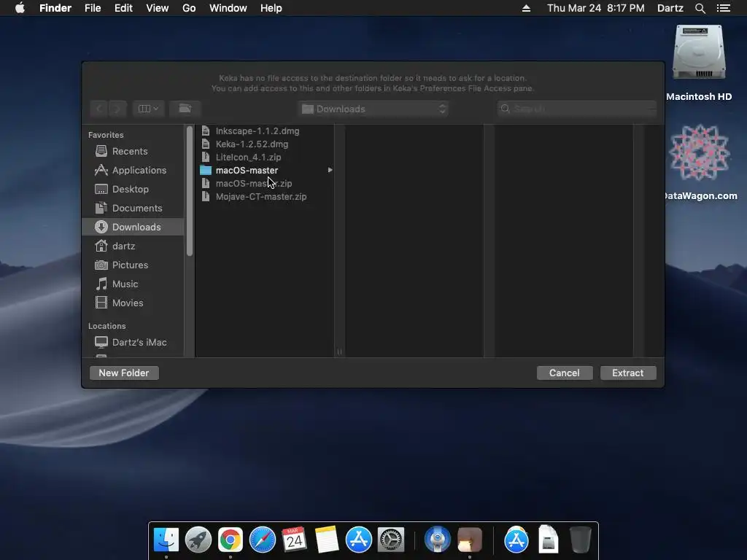The image size is (747, 560).
Task: Open the View menu
Action: click(x=158, y=8)
